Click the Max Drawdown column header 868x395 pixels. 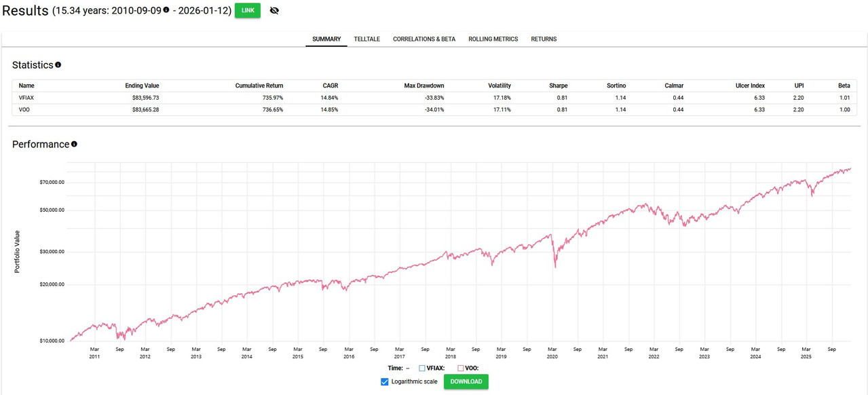[x=424, y=86]
